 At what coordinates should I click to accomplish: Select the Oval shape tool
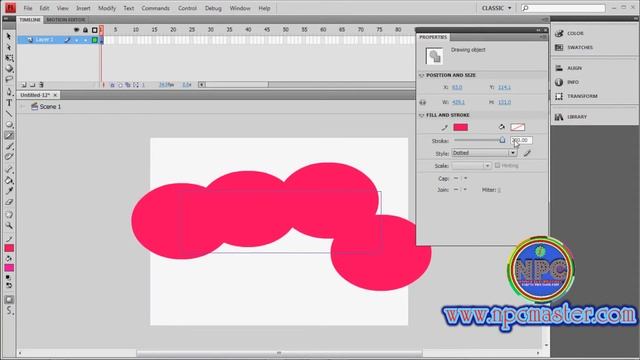[9, 124]
